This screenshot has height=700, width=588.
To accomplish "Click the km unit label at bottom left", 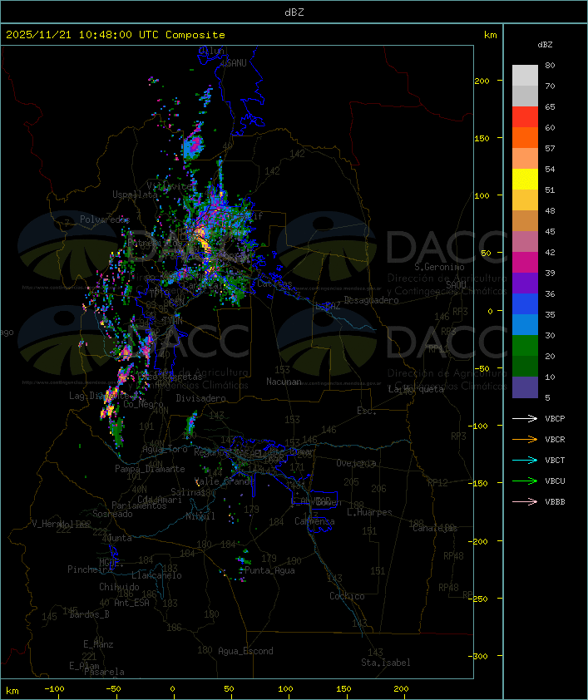I will [x=12, y=691].
